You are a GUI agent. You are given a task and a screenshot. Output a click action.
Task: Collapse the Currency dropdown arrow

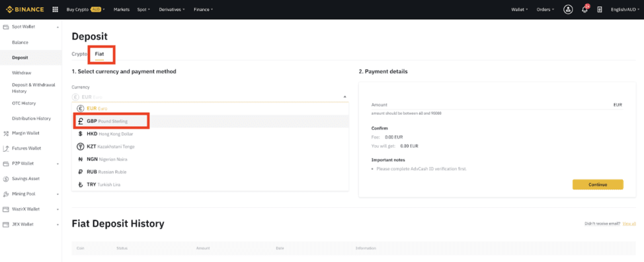pyautogui.click(x=344, y=97)
